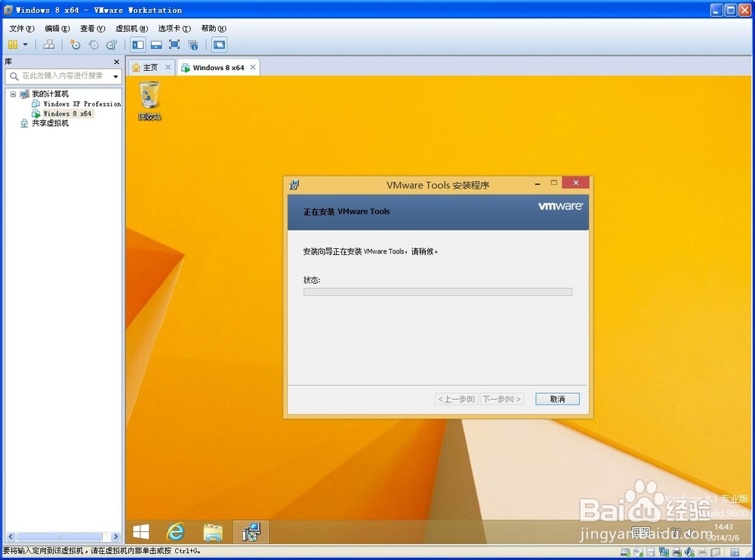Toggle the library sidebar view icon

tap(138, 45)
